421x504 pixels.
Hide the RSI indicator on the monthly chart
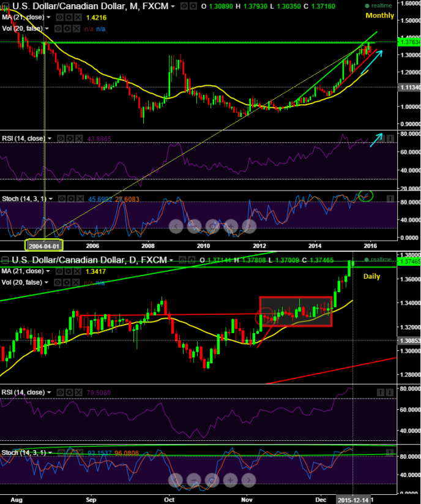61,138
